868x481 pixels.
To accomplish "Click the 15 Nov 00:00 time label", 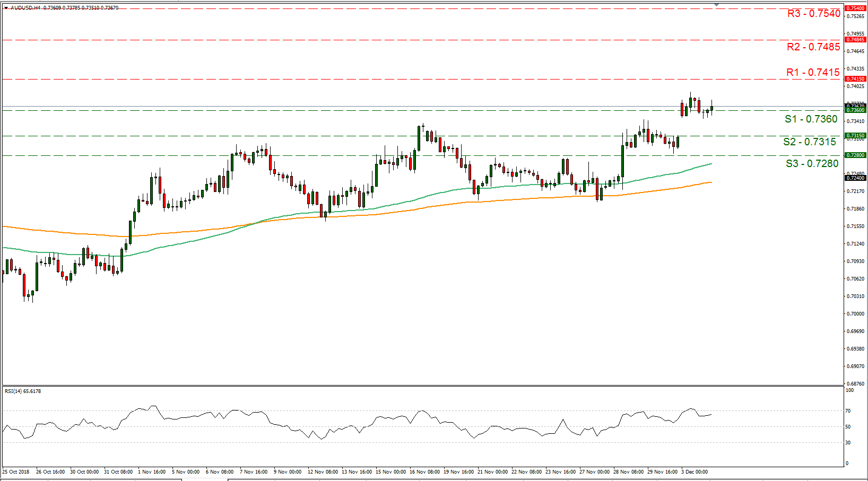I will tap(391, 472).
